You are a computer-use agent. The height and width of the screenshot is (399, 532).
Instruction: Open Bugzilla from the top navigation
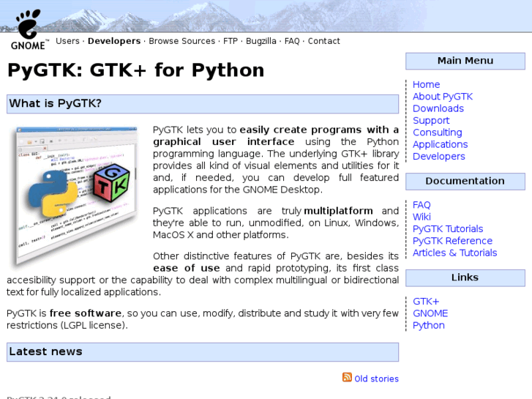pyautogui.click(x=261, y=41)
